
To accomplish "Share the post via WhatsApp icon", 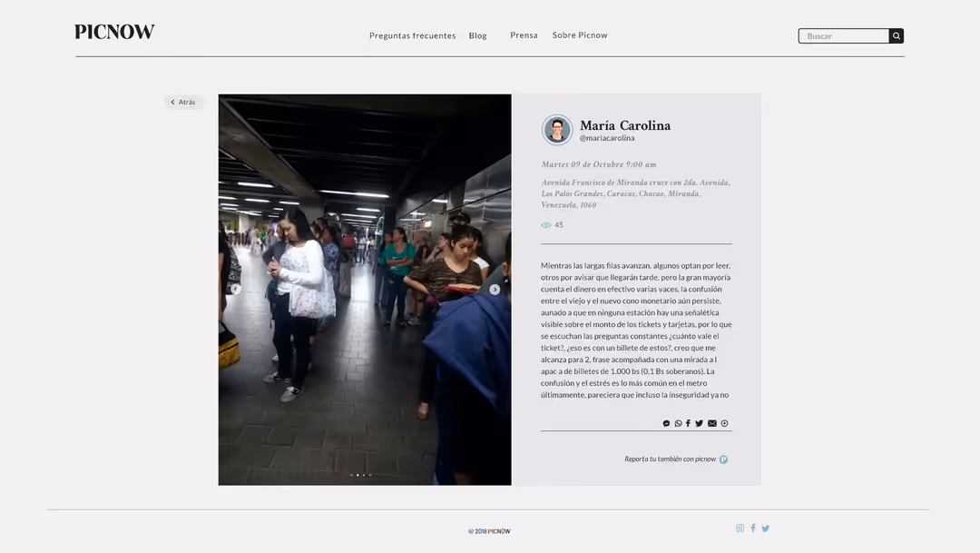I will 678,423.
